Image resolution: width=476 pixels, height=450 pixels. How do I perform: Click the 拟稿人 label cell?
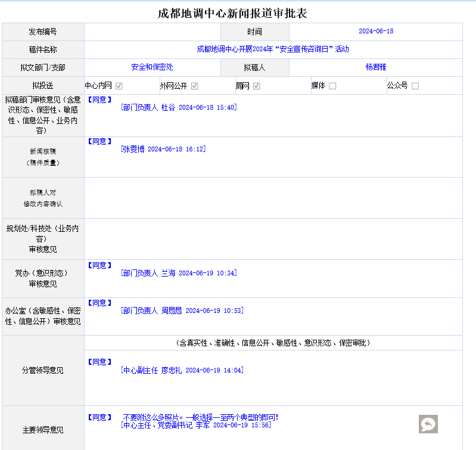pyautogui.click(x=255, y=67)
